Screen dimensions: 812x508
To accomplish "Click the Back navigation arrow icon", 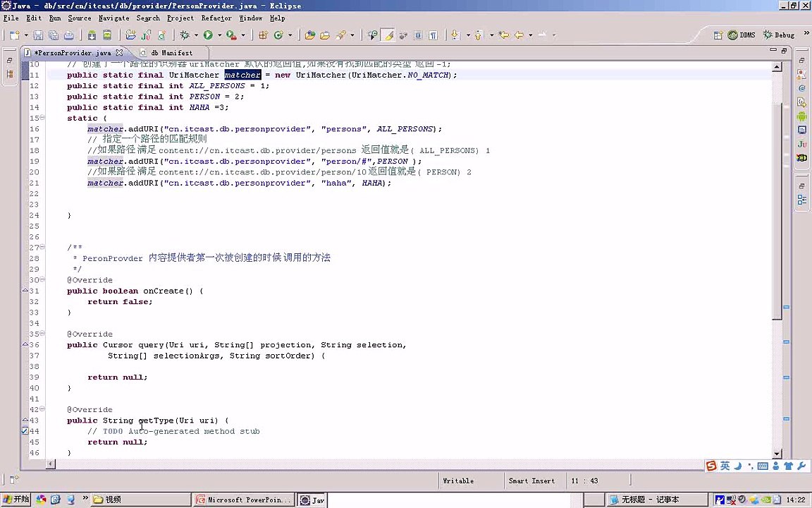I will pyautogui.click(x=519, y=35).
